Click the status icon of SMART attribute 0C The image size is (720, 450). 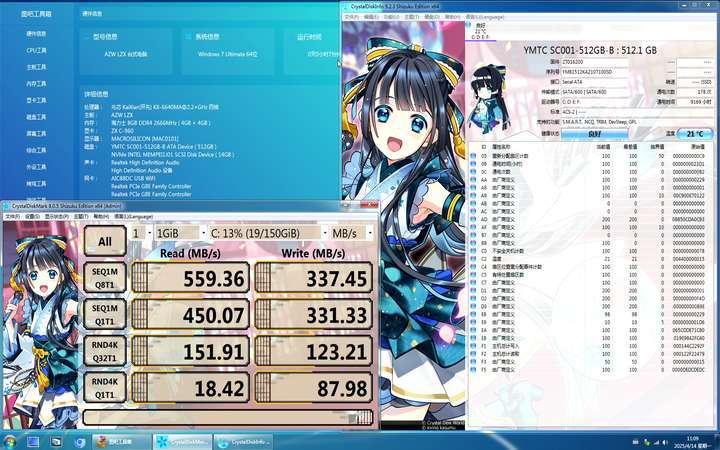point(473,172)
